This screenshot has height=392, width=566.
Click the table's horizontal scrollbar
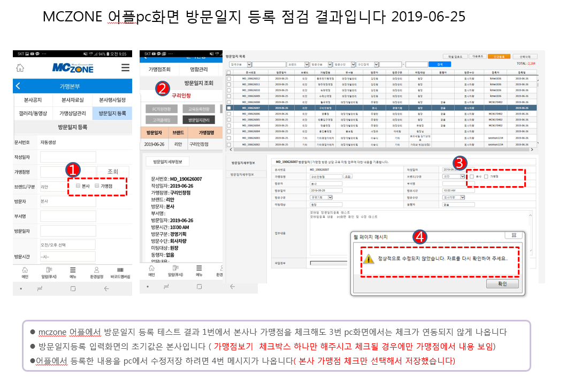pos(381,149)
